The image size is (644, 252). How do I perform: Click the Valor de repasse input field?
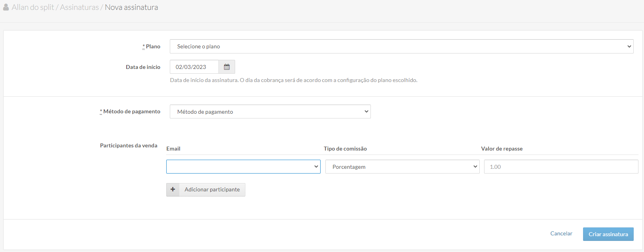tap(561, 167)
